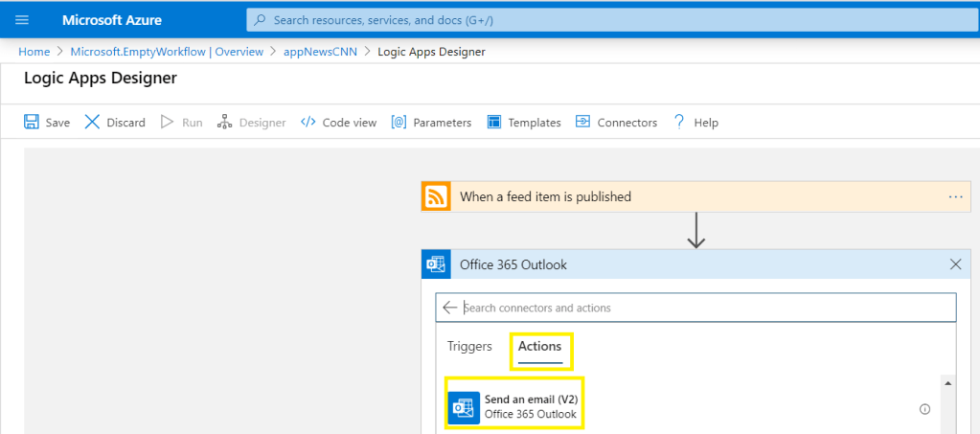
Task: Go back using the search arrow
Action: tap(450, 308)
